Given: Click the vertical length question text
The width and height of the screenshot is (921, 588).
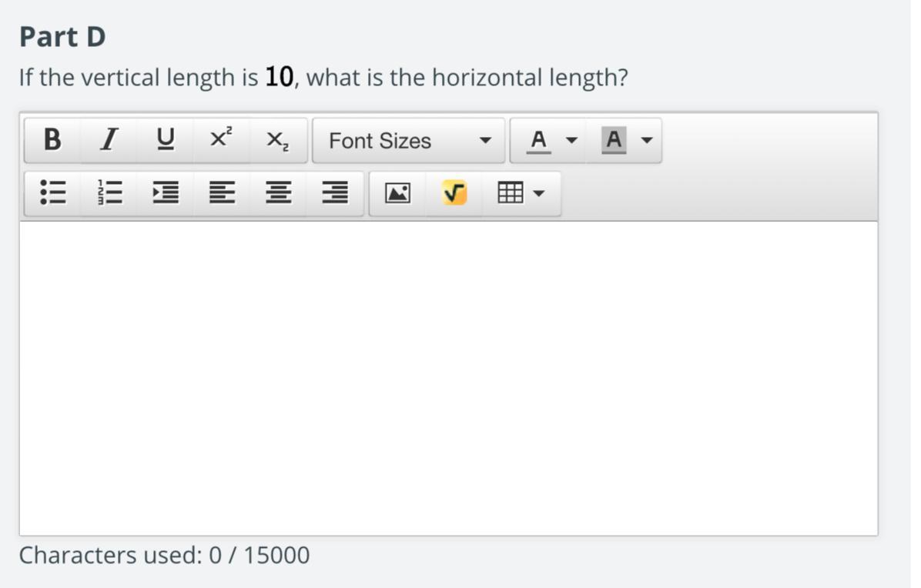Looking at the screenshot, I should click(323, 78).
